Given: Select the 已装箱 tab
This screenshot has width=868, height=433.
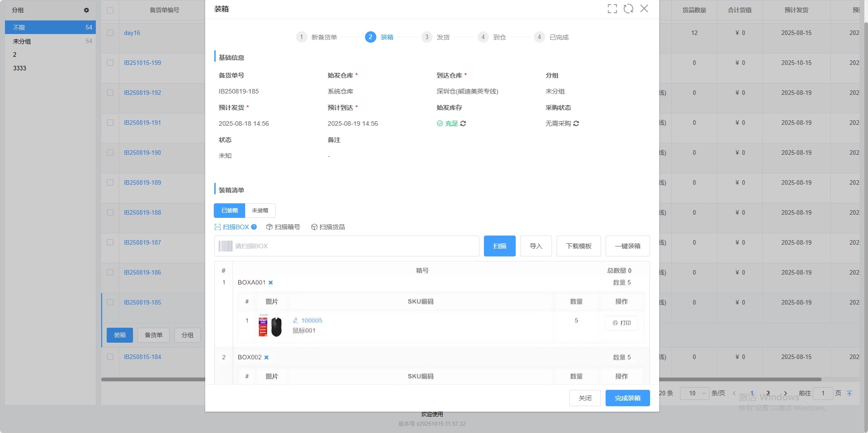Looking at the screenshot, I should pyautogui.click(x=229, y=211).
